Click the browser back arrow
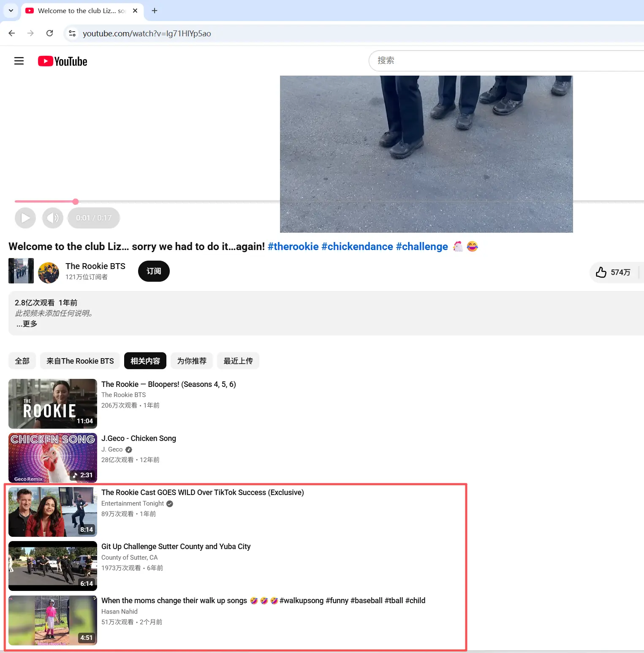The height and width of the screenshot is (653, 644). pos(12,33)
